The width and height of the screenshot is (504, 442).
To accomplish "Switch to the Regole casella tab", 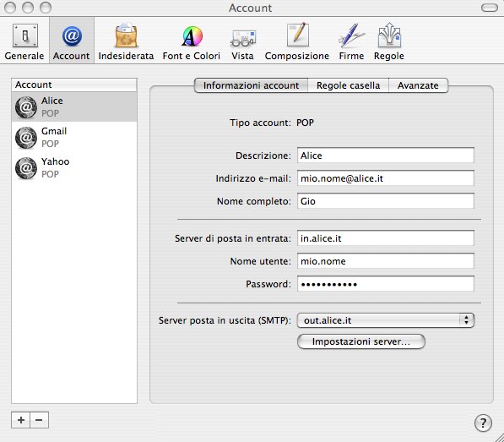I will (x=348, y=85).
